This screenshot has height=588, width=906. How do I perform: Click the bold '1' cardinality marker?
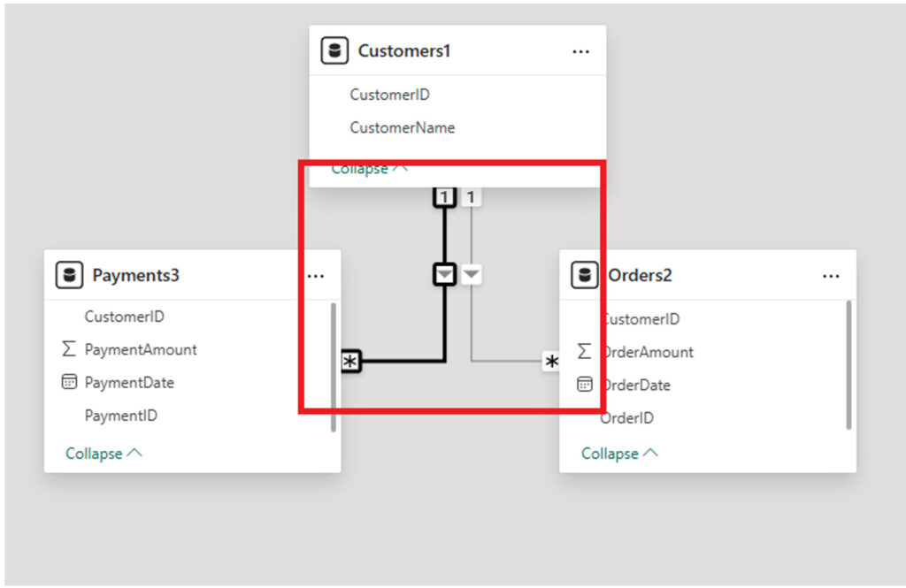pyautogui.click(x=445, y=197)
